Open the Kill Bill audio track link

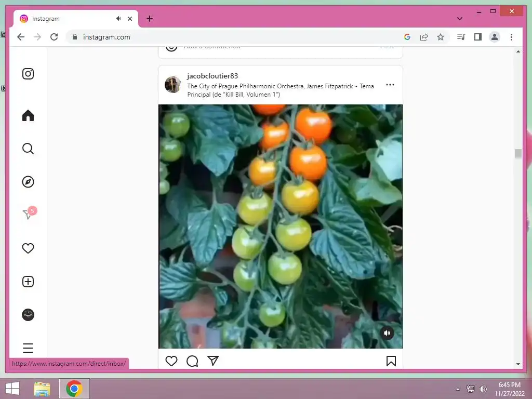280,90
